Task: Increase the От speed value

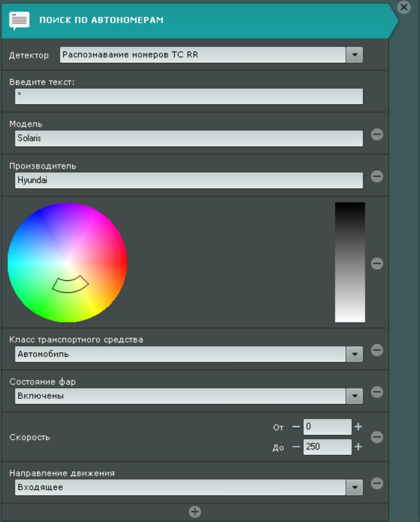Action: [x=358, y=427]
